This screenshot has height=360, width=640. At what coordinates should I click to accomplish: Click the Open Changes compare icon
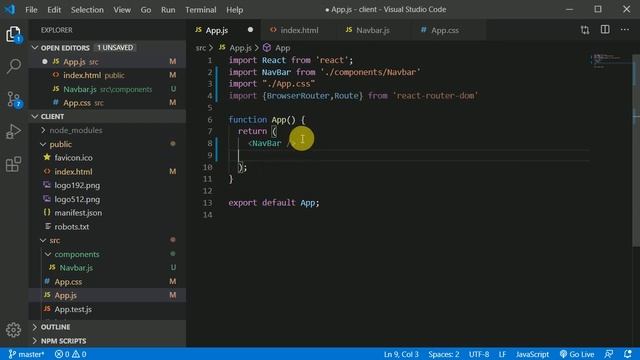tap(585, 30)
